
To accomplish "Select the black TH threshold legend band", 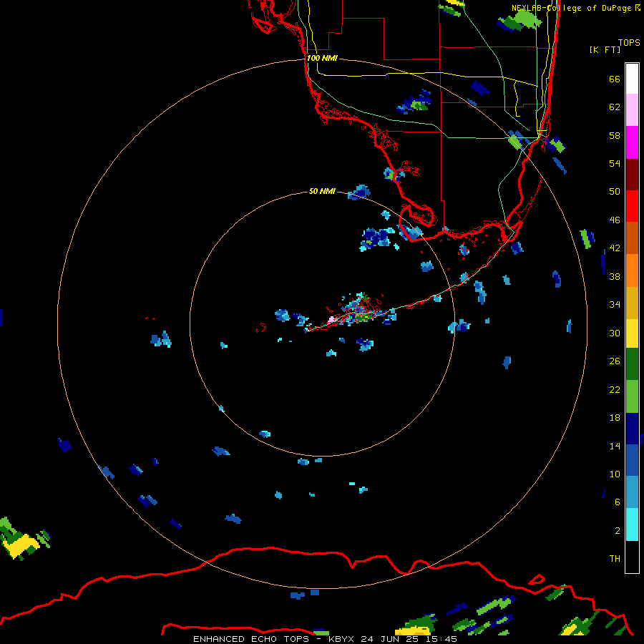I will click(632, 557).
